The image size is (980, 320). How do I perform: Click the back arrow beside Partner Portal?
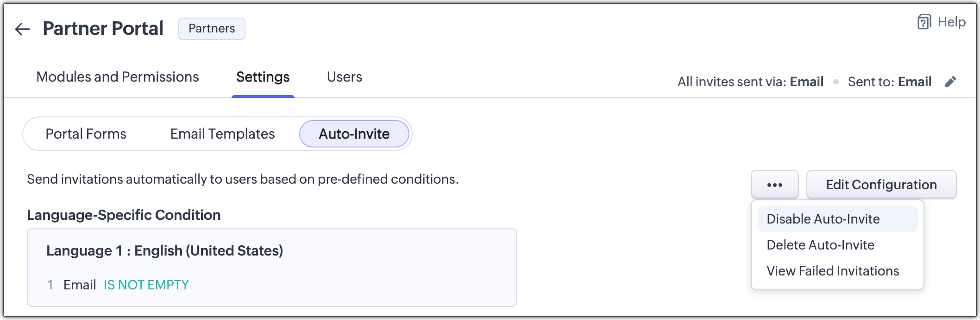(x=22, y=29)
